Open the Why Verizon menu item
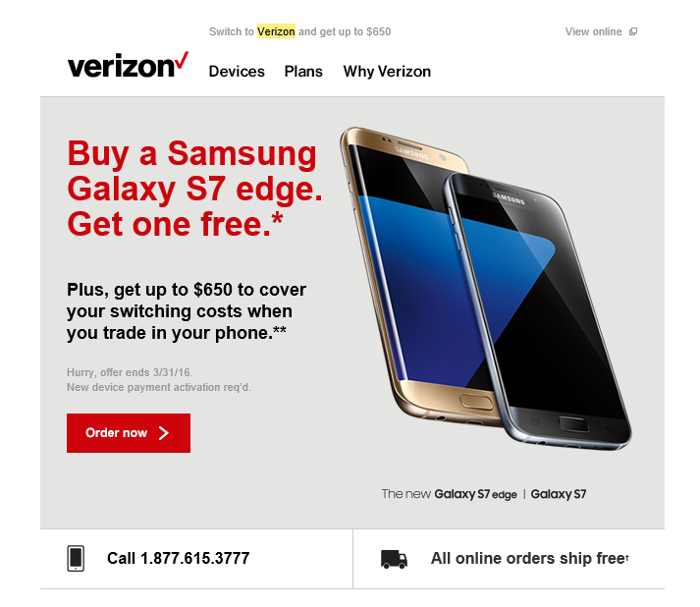 tap(387, 72)
